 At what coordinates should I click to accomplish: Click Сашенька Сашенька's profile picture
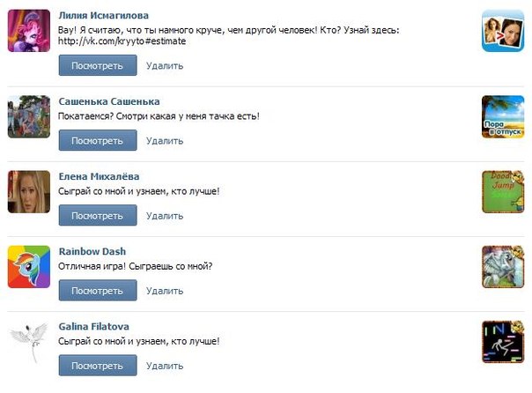[29, 115]
